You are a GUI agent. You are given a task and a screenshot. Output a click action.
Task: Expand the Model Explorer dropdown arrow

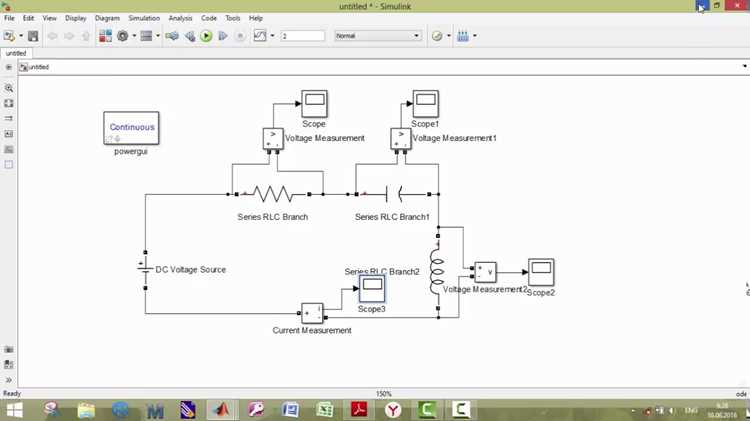coord(158,36)
